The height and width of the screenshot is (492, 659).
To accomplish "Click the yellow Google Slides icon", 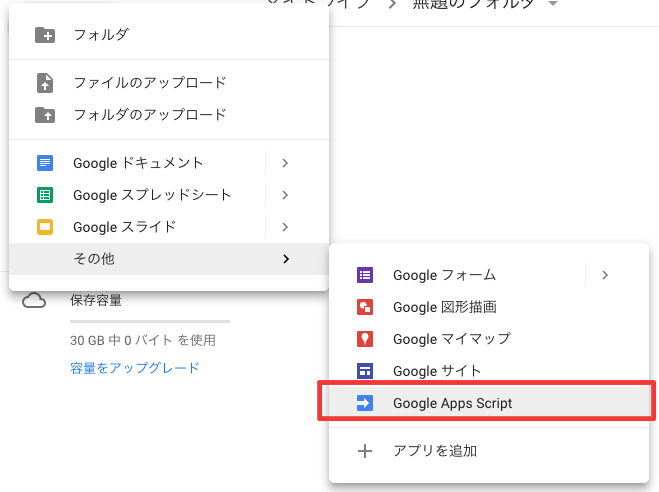I will [x=45, y=227].
